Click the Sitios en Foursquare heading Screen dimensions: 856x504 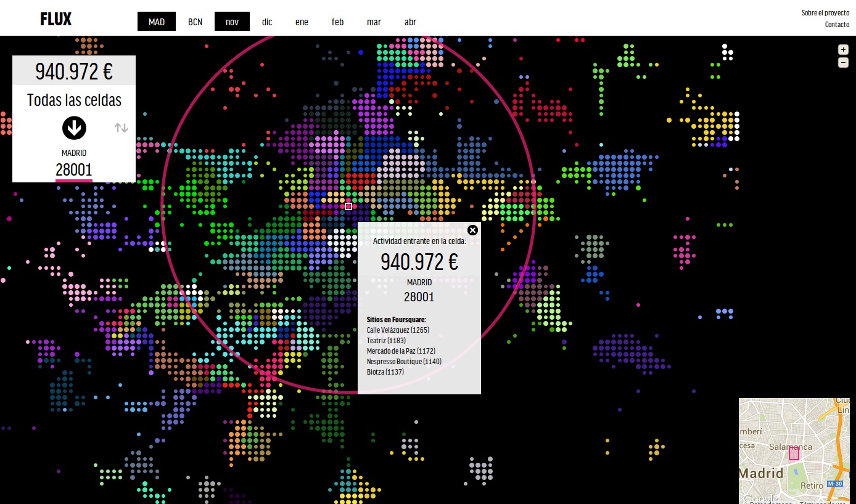click(x=396, y=319)
